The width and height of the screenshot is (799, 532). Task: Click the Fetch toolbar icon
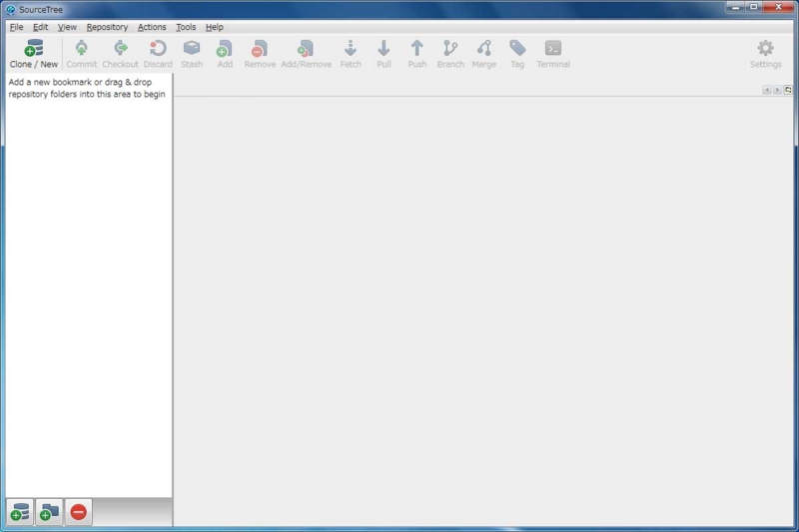point(351,54)
